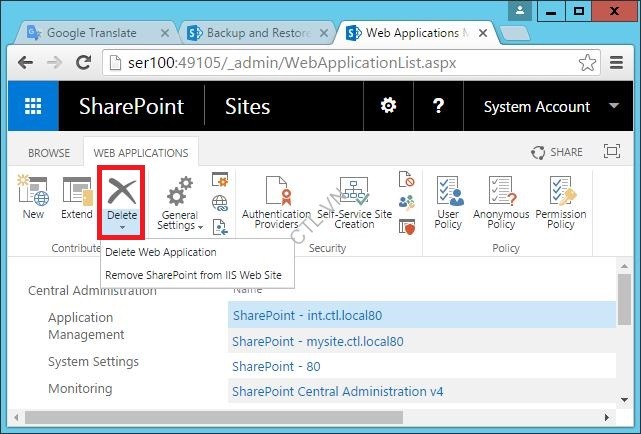Select SharePoint - mysite.ctl.local80 web application
The image size is (641, 434).
[318, 341]
